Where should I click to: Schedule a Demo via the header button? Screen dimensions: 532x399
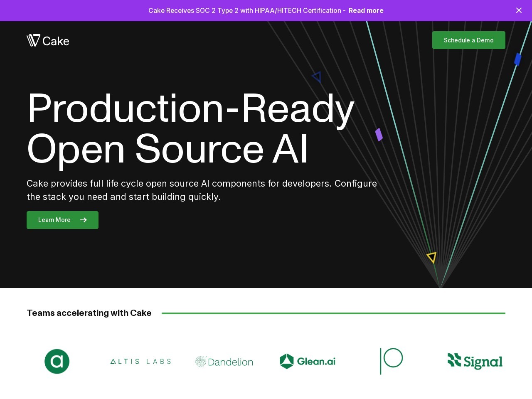click(469, 40)
